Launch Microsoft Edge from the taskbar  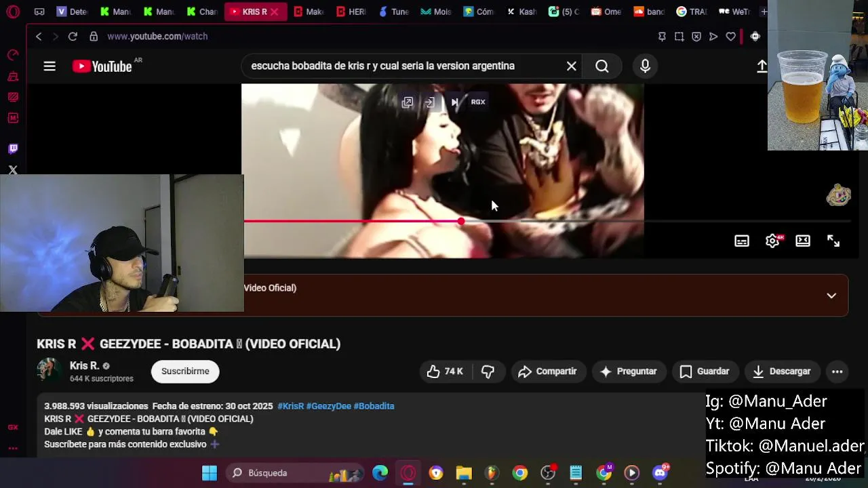click(380, 472)
